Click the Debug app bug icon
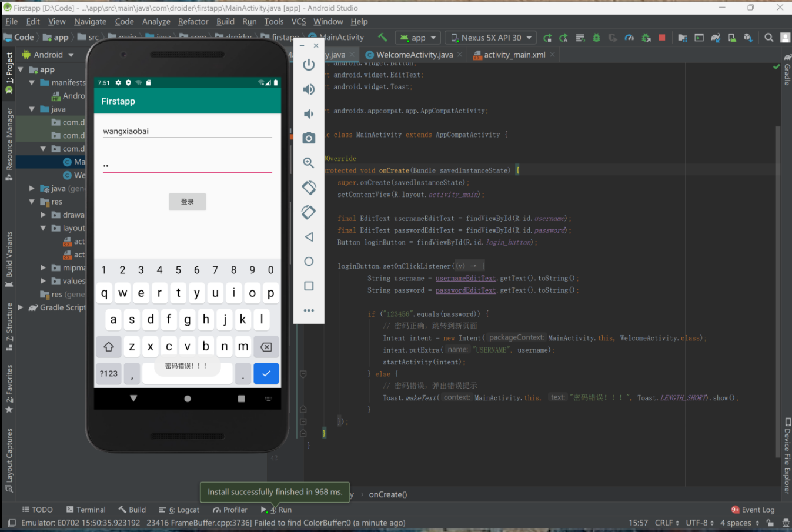Viewport: 792px width, 532px height. click(597, 38)
